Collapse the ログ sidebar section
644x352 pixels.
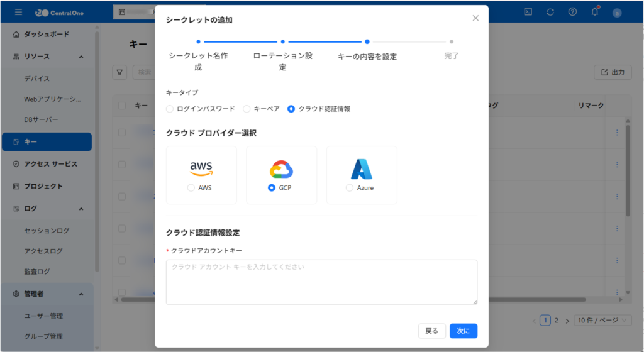(x=81, y=208)
